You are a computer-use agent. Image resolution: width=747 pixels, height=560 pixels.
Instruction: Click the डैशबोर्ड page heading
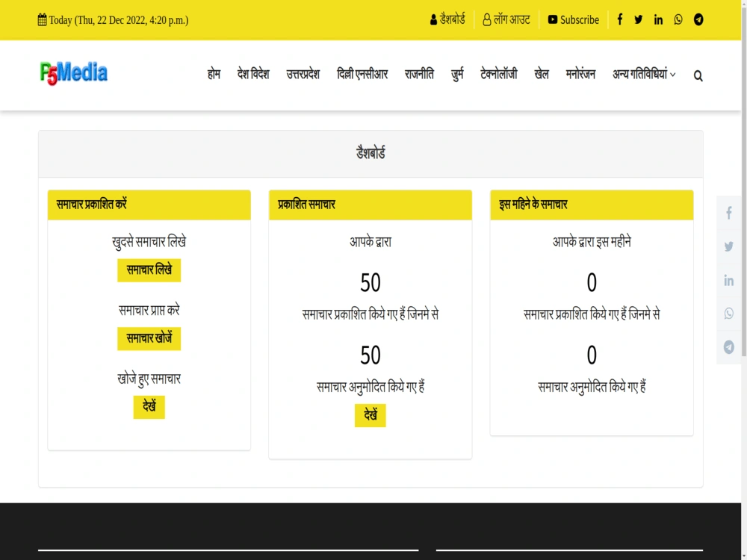(371, 153)
